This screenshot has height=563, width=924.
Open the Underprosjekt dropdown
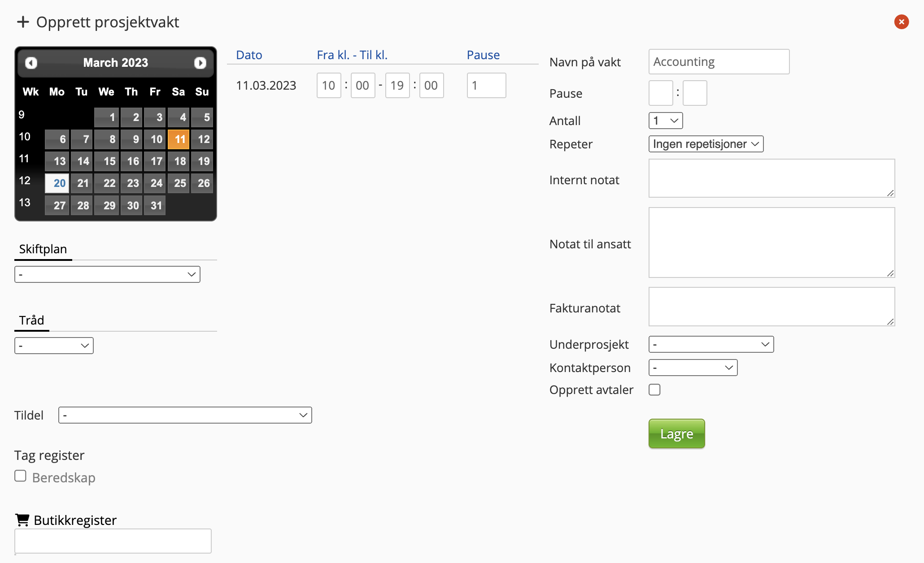(711, 344)
